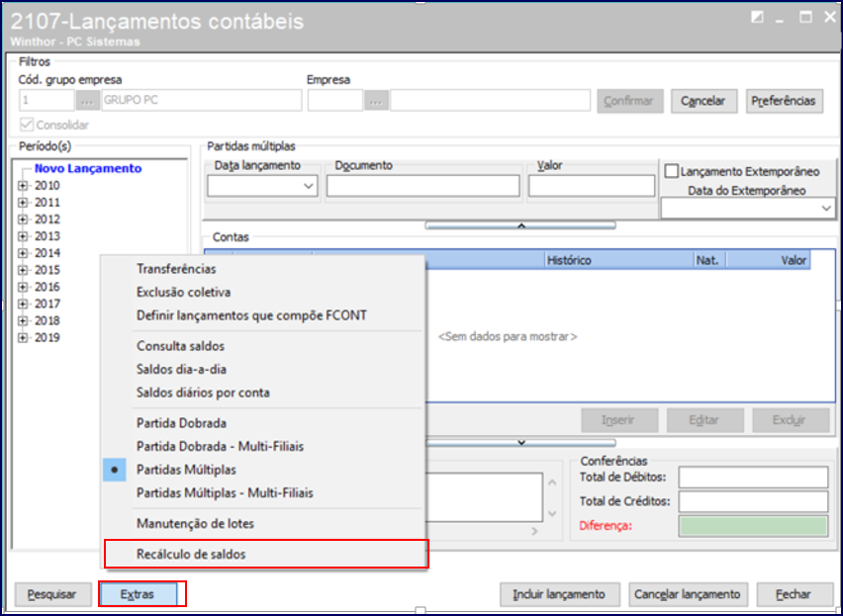
Task: Expand the 2011 period node
Action: pos(23,203)
